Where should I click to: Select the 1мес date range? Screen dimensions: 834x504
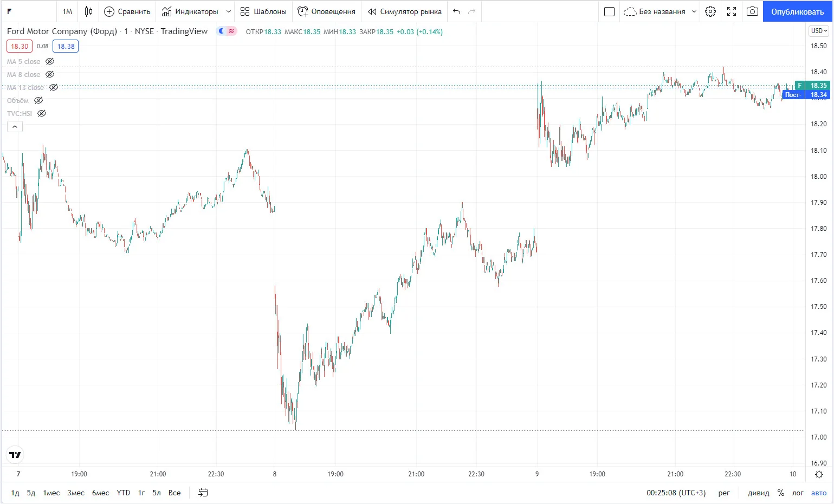(x=51, y=493)
